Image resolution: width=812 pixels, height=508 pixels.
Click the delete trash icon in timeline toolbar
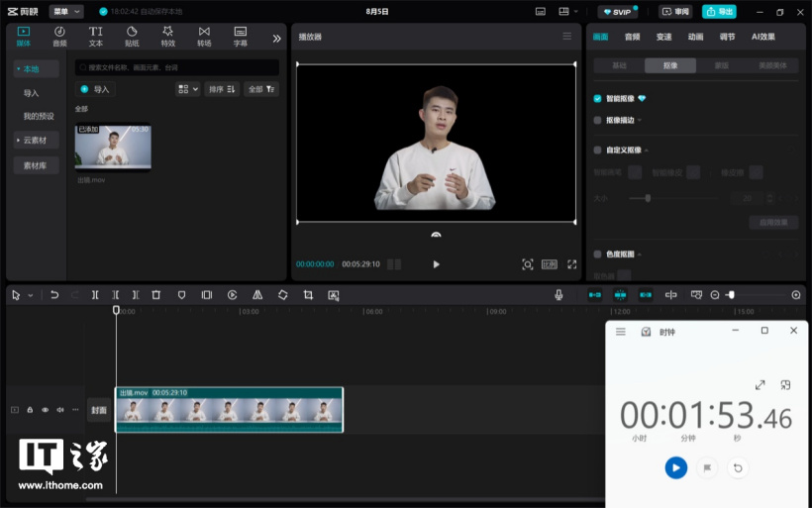coord(155,295)
